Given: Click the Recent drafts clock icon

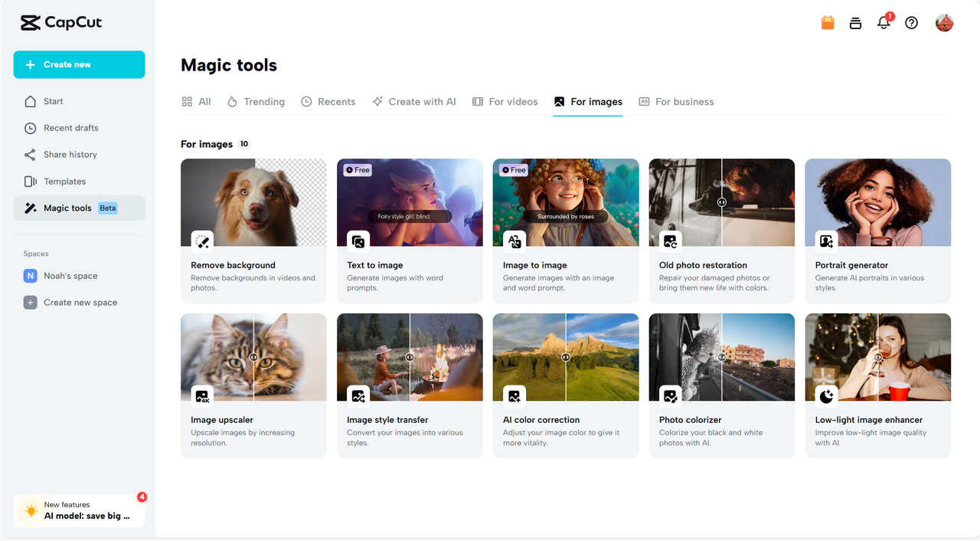Looking at the screenshot, I should pyautogui.click(x=30, y=128).
